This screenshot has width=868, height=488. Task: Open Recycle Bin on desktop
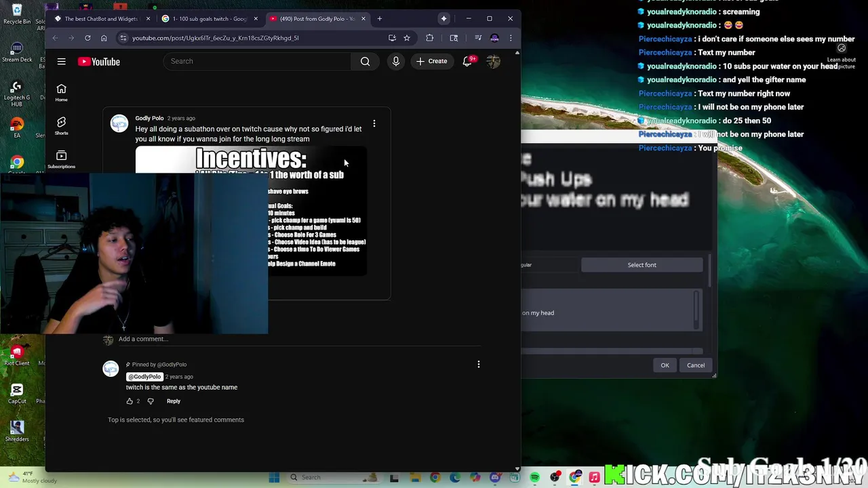17,14
